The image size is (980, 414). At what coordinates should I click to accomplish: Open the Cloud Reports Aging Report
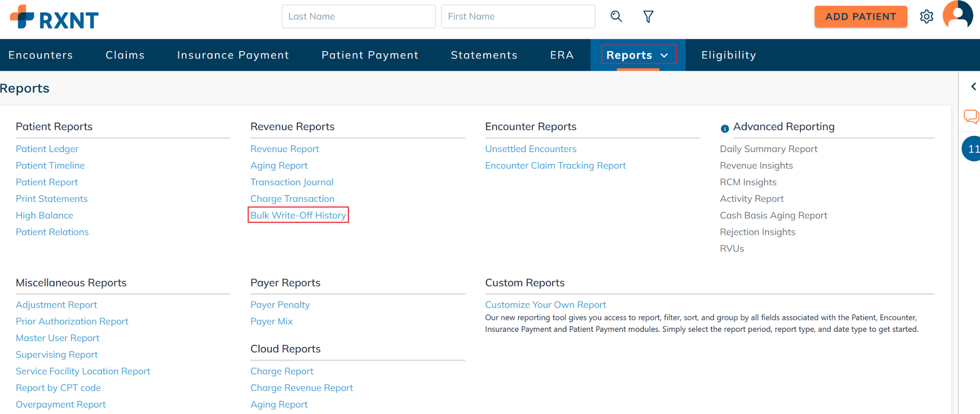point(279,404)
